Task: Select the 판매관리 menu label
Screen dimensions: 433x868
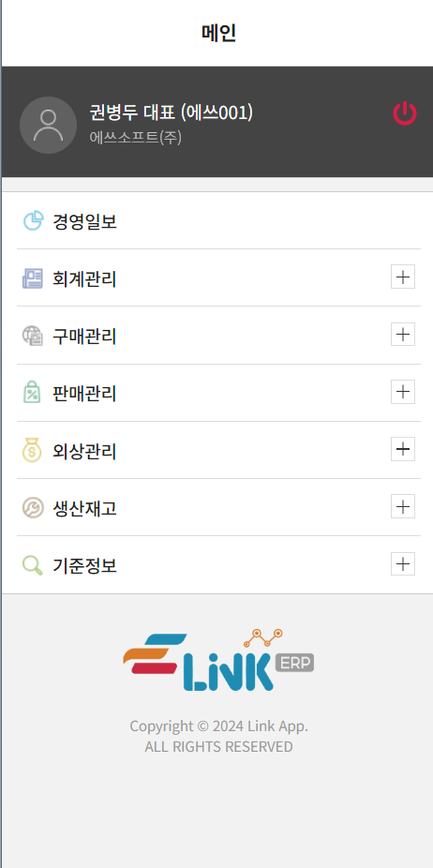Action: pos(84,394)
